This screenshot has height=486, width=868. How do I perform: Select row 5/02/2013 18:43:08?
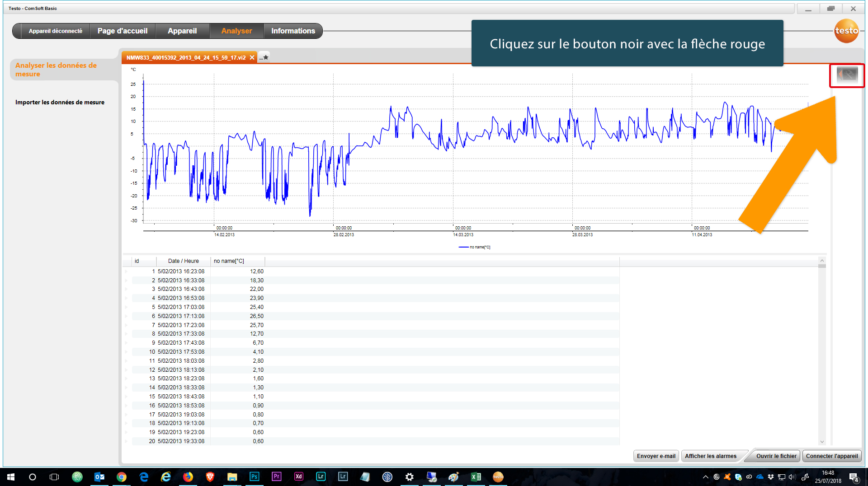(x=375, y=397)
